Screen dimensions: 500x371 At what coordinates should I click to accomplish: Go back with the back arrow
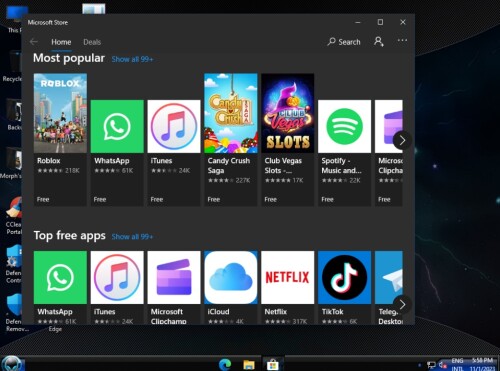point(34,42)
